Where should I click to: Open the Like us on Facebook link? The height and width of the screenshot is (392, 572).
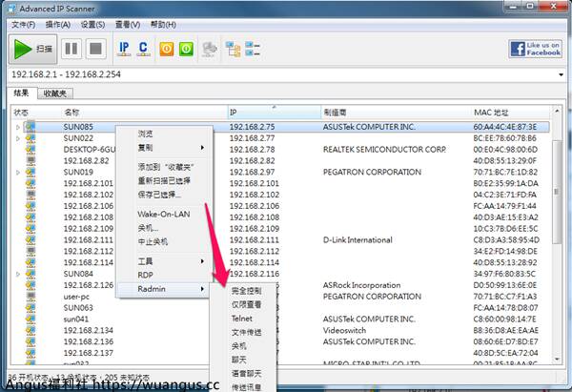click(535, 49)
